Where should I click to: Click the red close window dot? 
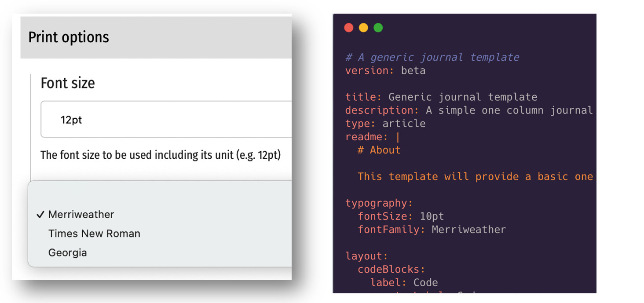pyautogui.click(x=349, y=28)
